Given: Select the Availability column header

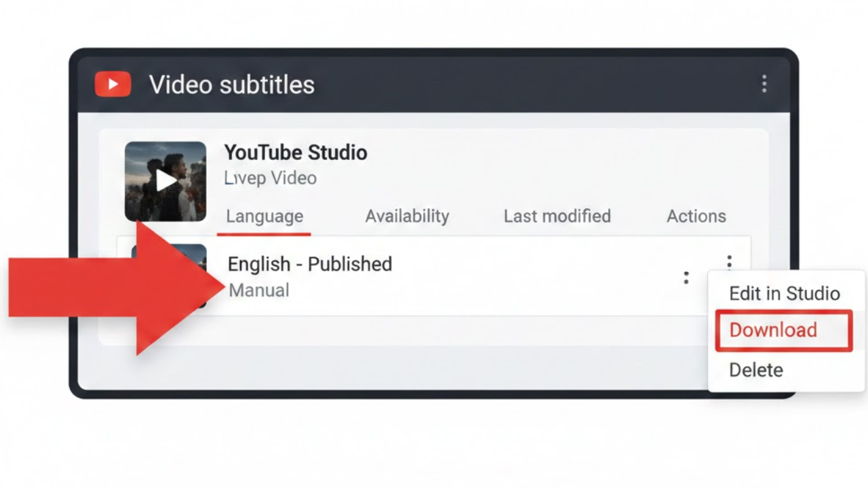Looking at the screenshot, I should [407, 216].
